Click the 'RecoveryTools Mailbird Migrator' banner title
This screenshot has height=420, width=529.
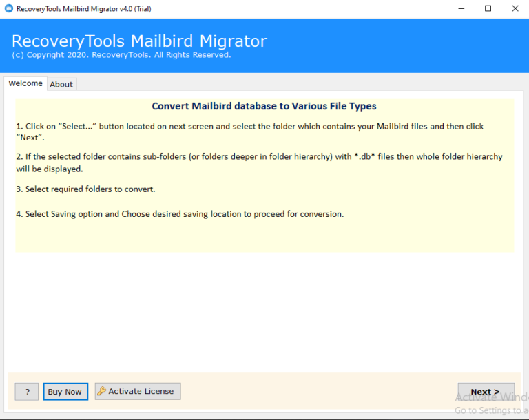click(139, 41)
